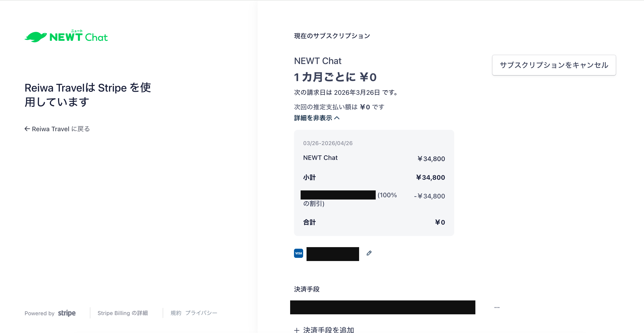Click the 詳細を非表示 text toggle
Viewport: 644px width, 333px height.
pos(313,118)
